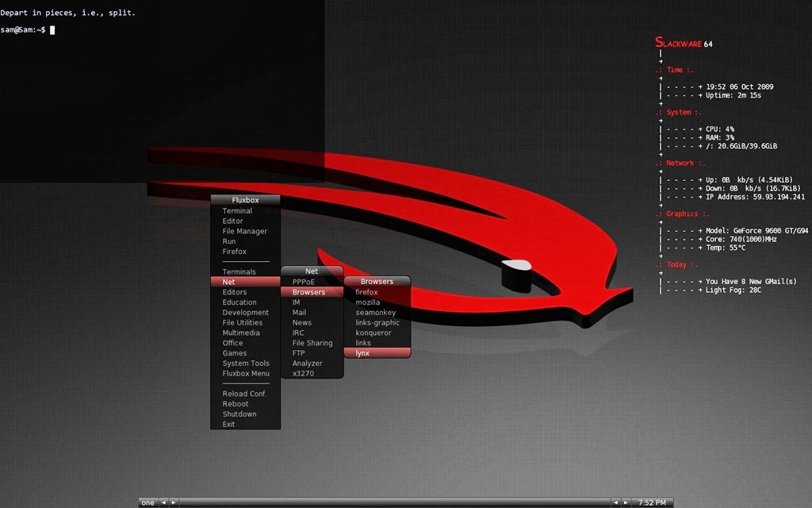Expand the Games submenu

pos(246,353)
